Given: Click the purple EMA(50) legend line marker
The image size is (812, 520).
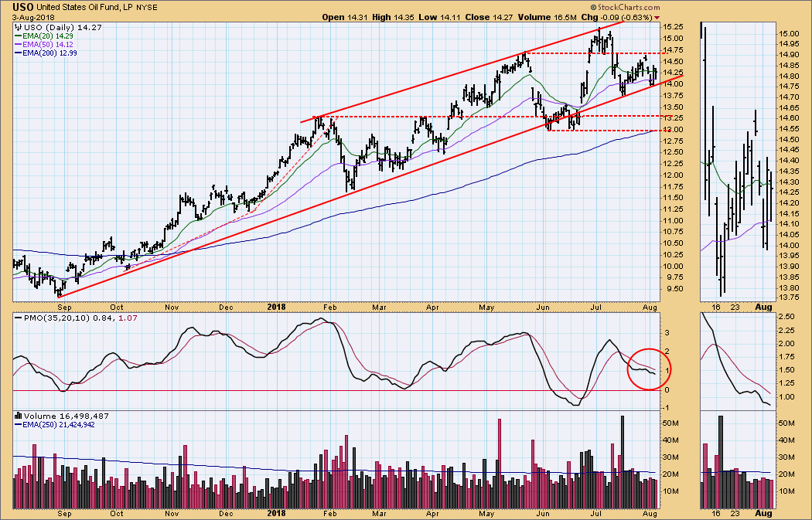Looking at the screenshot, I should tap(18, 45).
